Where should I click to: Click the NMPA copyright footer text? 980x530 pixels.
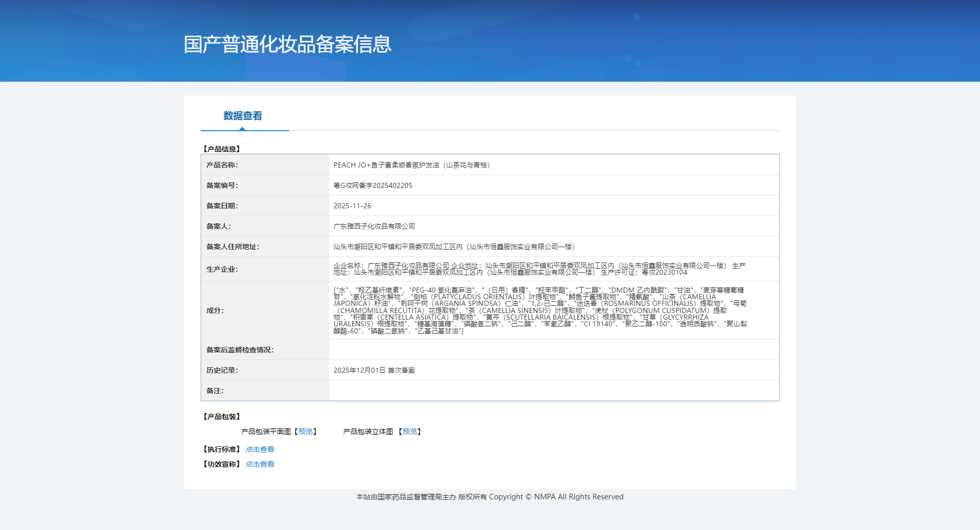pyautogui.click(x=489, y=497)
